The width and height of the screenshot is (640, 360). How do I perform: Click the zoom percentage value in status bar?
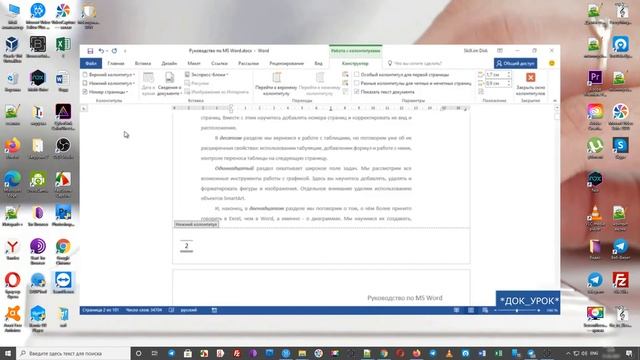click(552, 311)
